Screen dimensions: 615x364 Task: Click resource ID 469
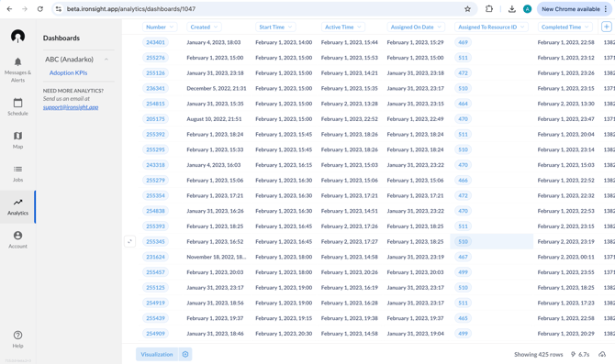(x=464, y=42)
